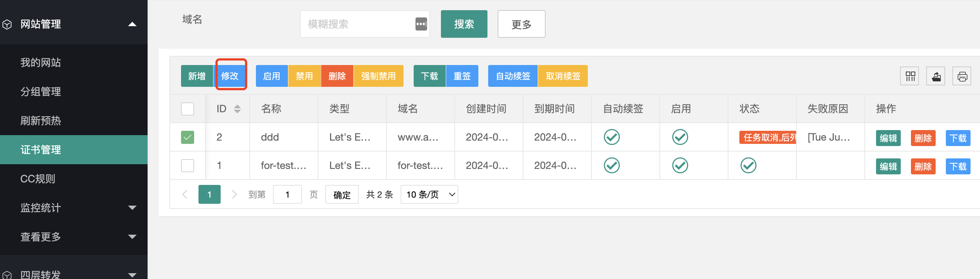980x279 pixels.
Task: Collapse the 网站管理 menu arrow
Action: point(132,24)
